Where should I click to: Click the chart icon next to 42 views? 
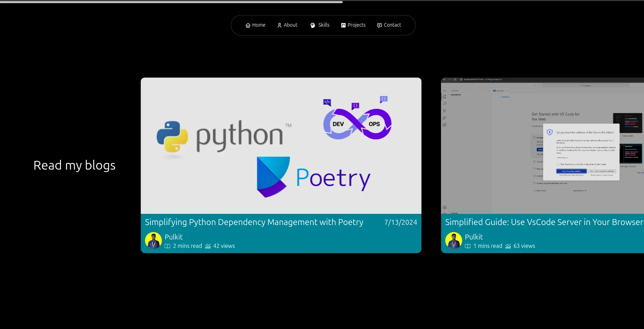[x=208, y=246]
